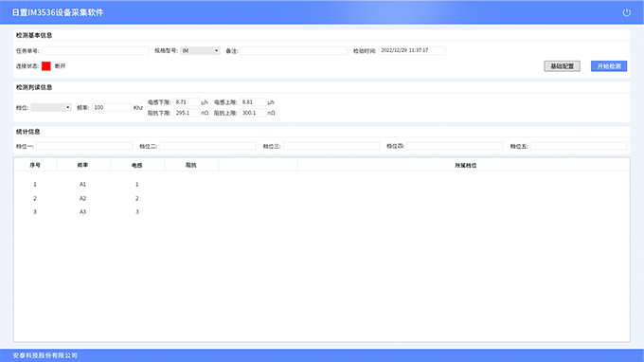
Task: Click the 电感上限 field showing 8.81
Action: coord(253,102)
